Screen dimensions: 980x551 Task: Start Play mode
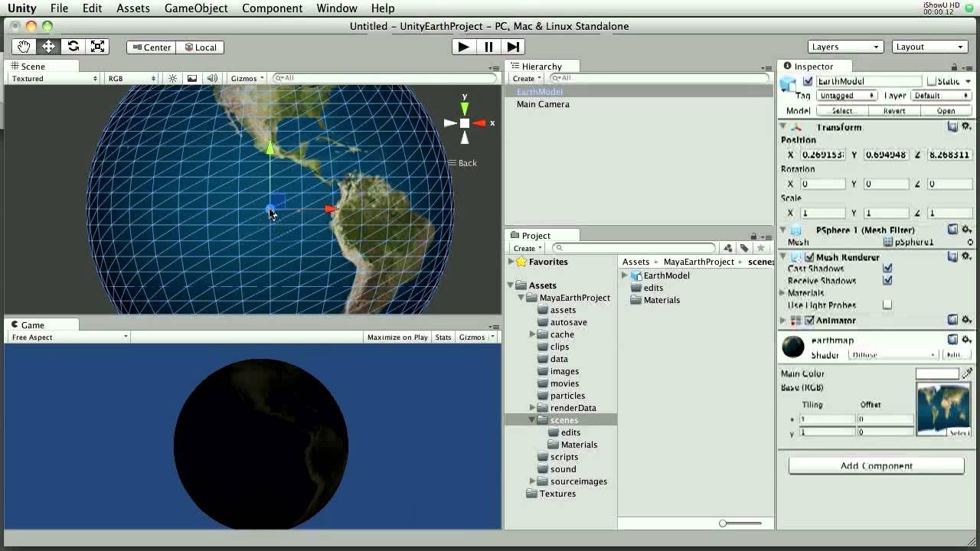[x=463, y=47]
